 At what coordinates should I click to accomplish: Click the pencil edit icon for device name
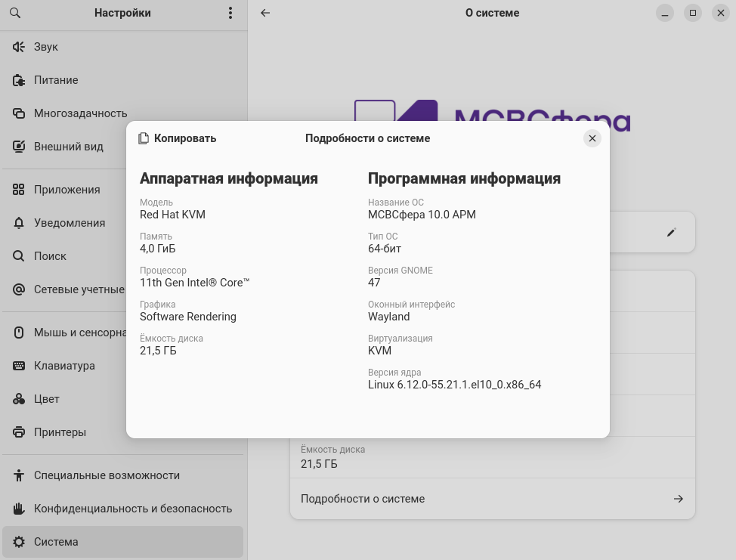(671, 233)
